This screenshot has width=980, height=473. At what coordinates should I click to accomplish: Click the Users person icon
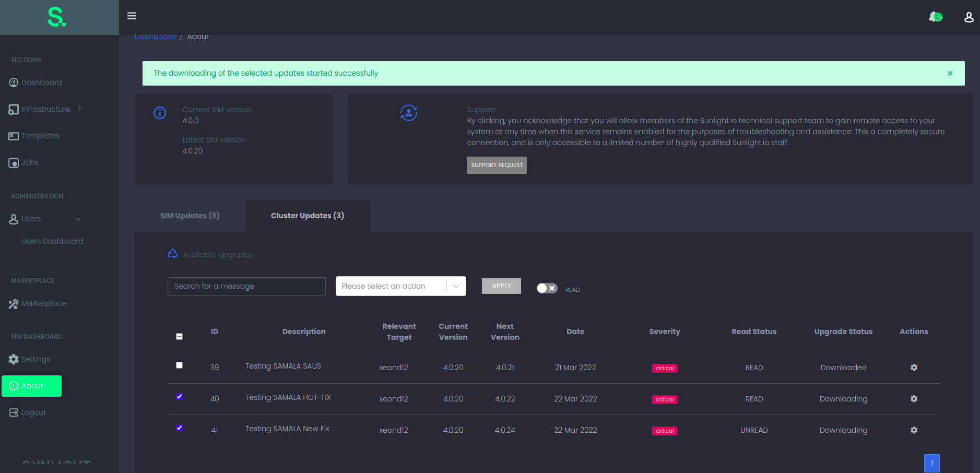(x=14, y=219)
